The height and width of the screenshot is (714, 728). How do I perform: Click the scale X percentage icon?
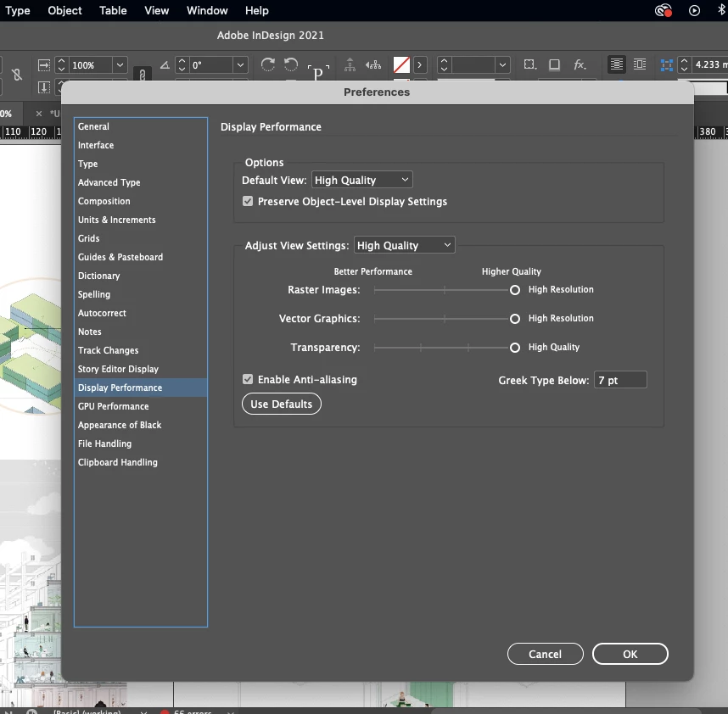pos(43,65)
